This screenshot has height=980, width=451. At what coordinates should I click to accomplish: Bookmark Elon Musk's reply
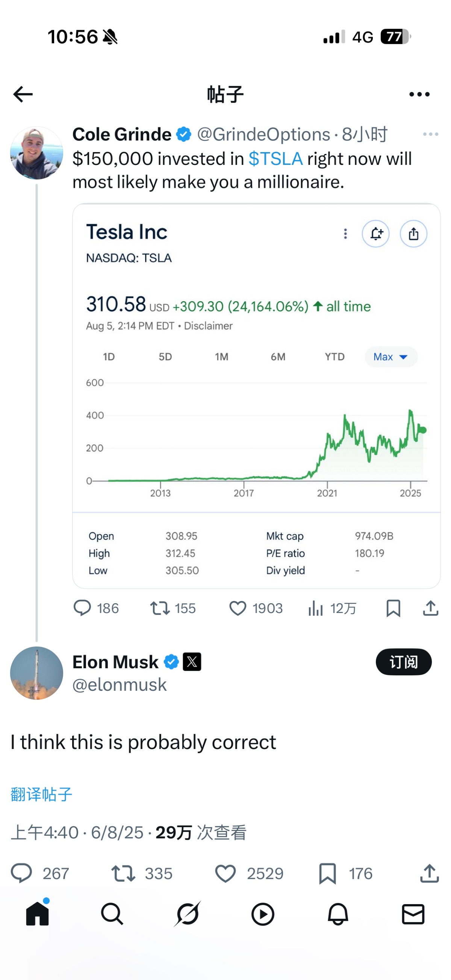click(x=327, y=873)
